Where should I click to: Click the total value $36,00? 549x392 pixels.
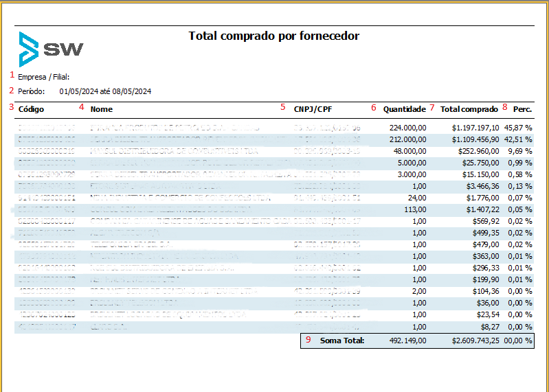488,303
